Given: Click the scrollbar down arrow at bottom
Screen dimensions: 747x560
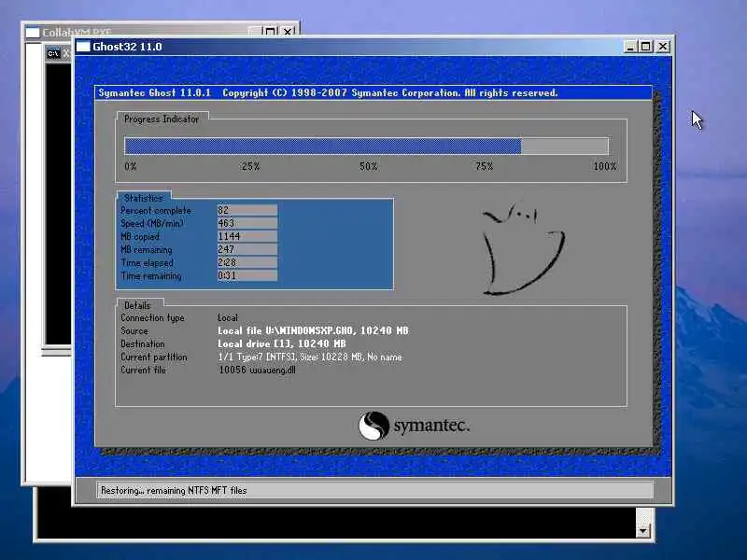Looking at the screenshot, I should [x=643, y=530].
